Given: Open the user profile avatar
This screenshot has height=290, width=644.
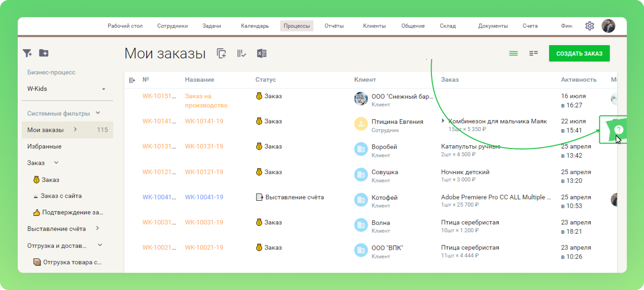Looking at the screenshot, I should [608, 26].
